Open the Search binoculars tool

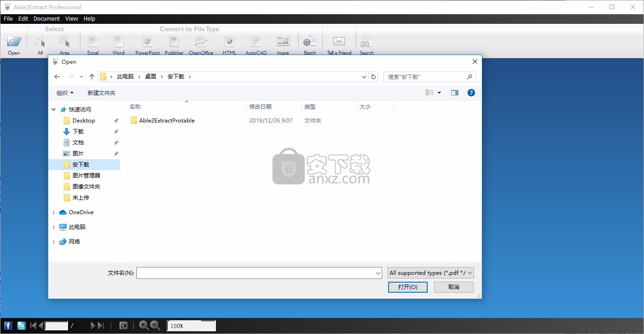click(367, 42)
